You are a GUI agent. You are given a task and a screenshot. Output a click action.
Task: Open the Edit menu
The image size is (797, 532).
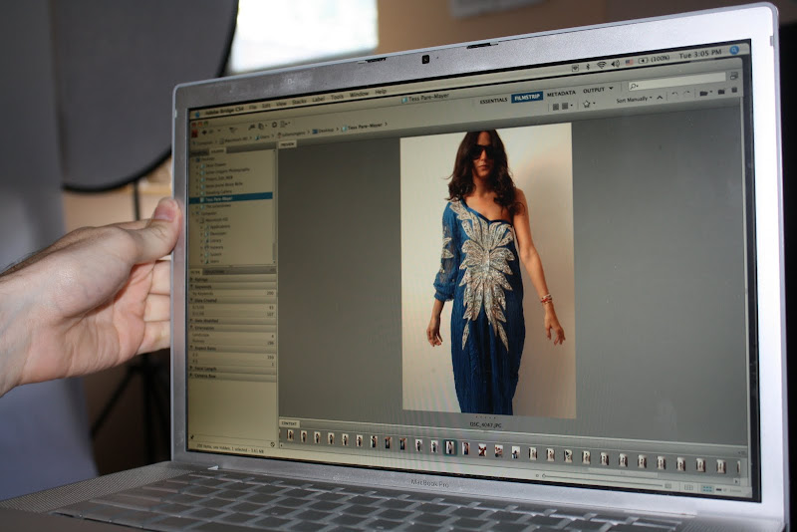pos(266,106)
